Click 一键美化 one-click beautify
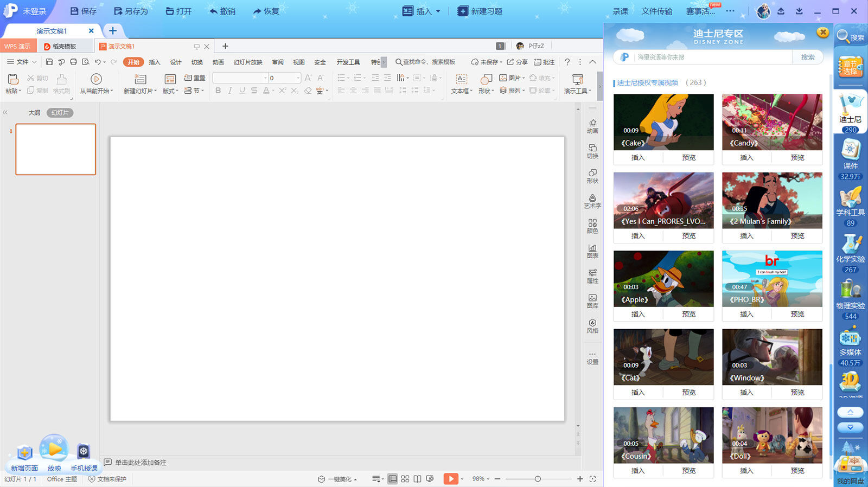This screenshot has height=487, width=868. pos(337,479)
